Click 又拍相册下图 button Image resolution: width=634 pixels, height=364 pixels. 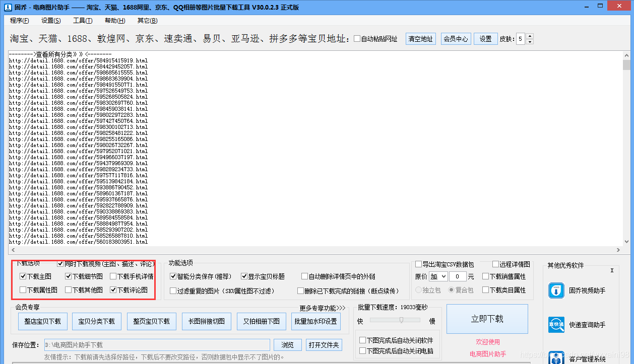[262, 321]
